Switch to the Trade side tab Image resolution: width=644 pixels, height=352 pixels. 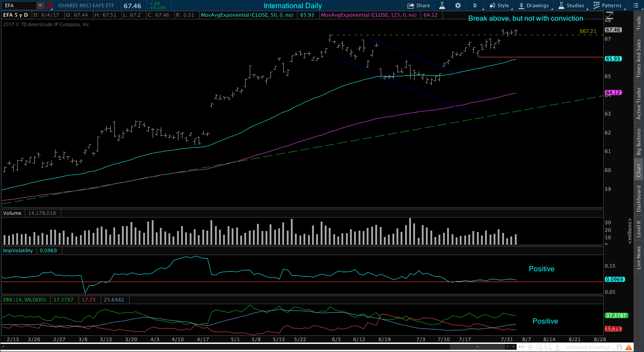639,24
